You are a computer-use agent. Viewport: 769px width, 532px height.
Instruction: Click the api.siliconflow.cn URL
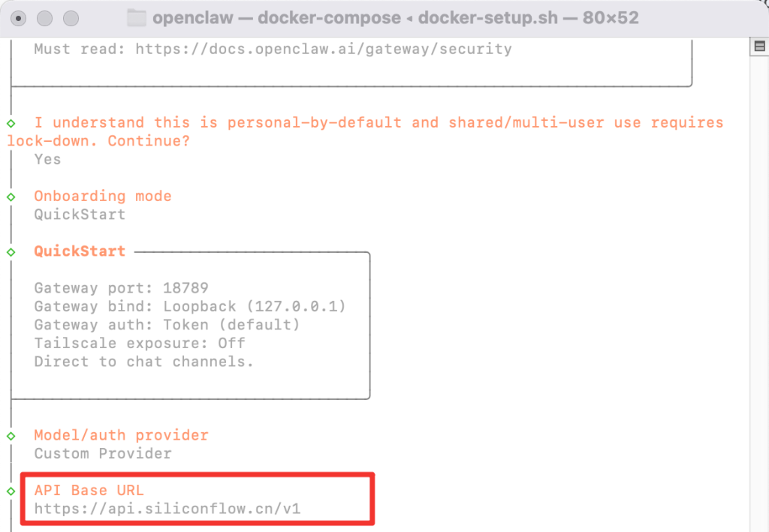tap(167, 509)
